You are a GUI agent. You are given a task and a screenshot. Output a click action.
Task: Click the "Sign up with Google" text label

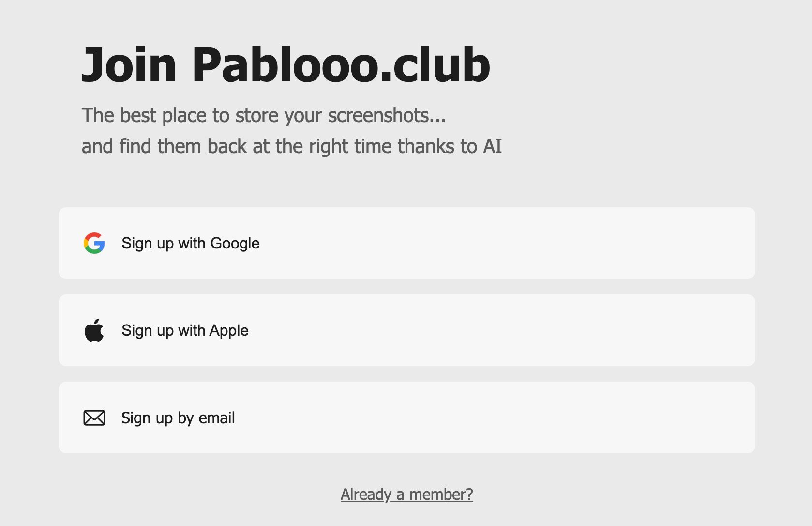click(x=190, y=243)
